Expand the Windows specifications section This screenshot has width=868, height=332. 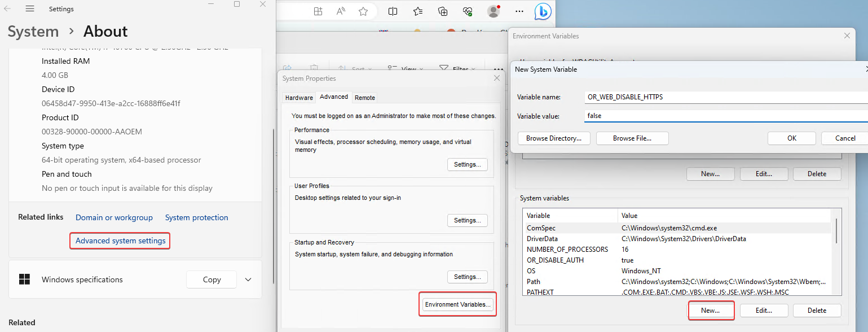(x=248, y=279)
